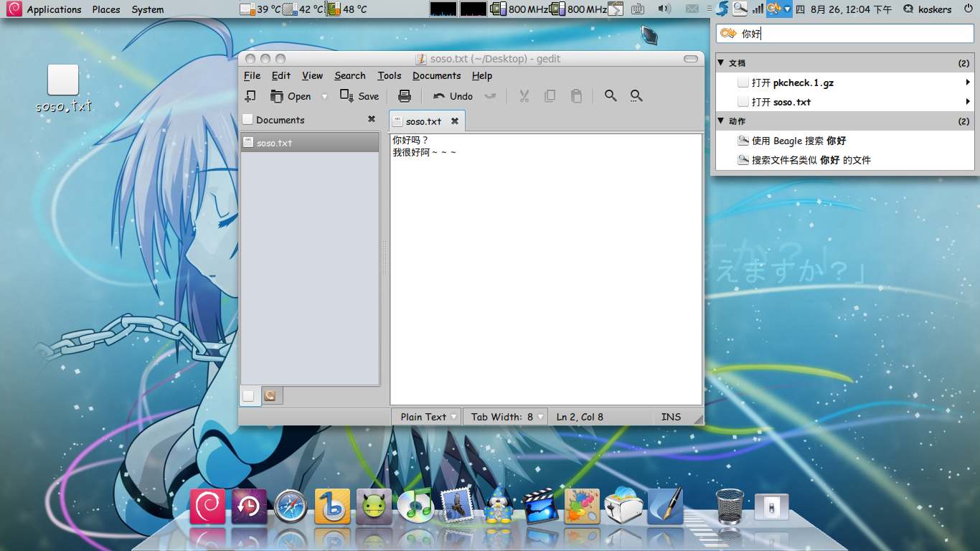Image resolution: width=980 pixels, height=551 pixels.
Task: Launch the Time Machine clock icon in dock
Action: click(249, 507)
